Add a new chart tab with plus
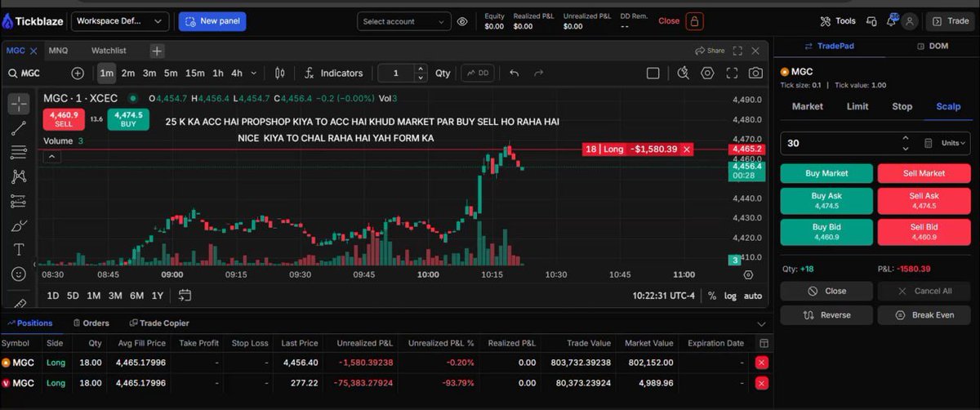This screenshot has width=980, height=410. tap(157, 51)
